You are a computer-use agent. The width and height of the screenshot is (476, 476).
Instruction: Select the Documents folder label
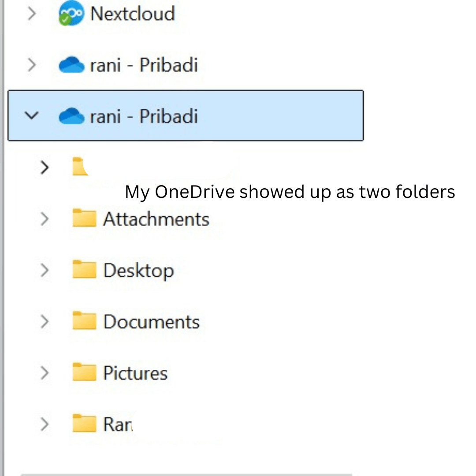click(151, 322)
